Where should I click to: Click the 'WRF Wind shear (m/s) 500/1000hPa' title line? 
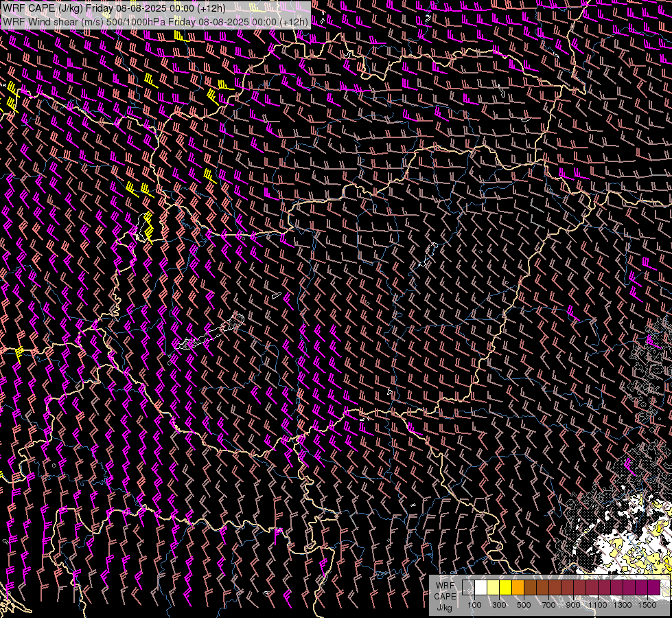click(155, 22)
